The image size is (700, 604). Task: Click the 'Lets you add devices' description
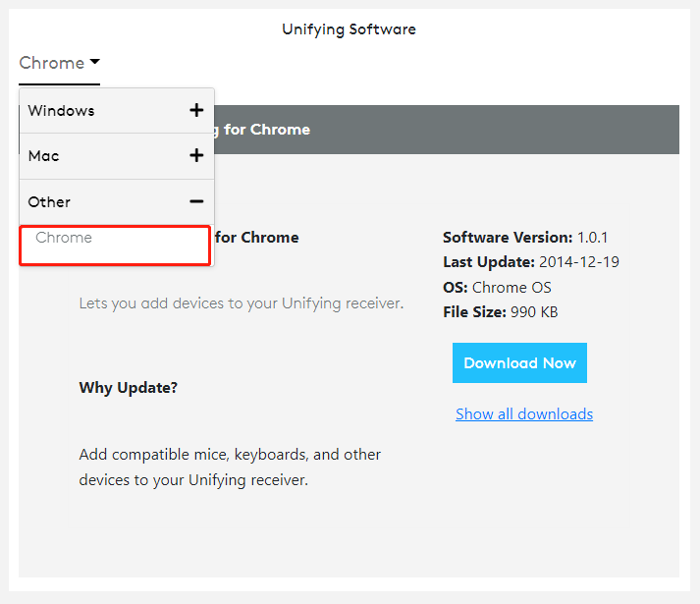click(x=242, y=303)
